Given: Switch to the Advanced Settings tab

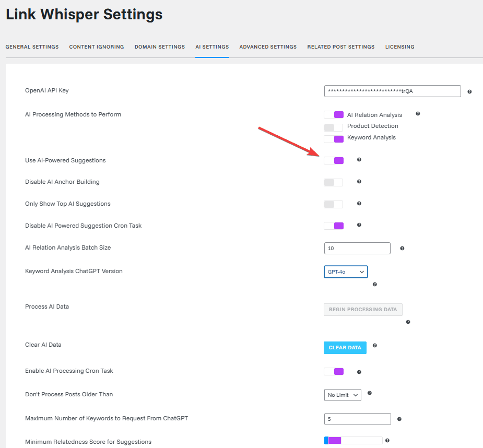Looking at the screenshot, I should (x=268, y=47).
